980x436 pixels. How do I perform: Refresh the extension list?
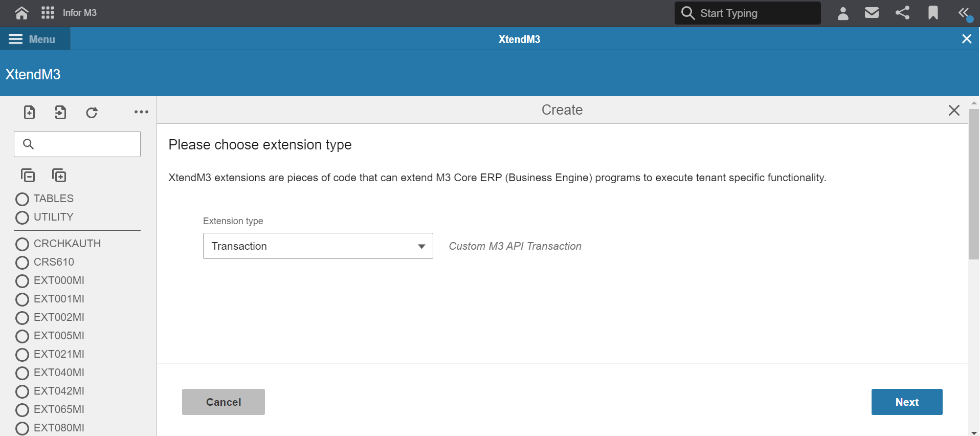tap(92, 113)
